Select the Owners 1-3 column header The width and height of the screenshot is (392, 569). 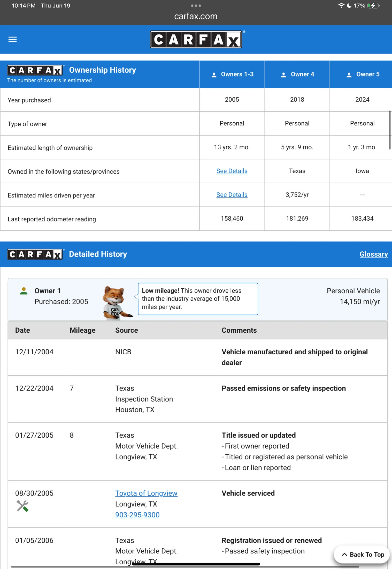(x=232, y=74)
